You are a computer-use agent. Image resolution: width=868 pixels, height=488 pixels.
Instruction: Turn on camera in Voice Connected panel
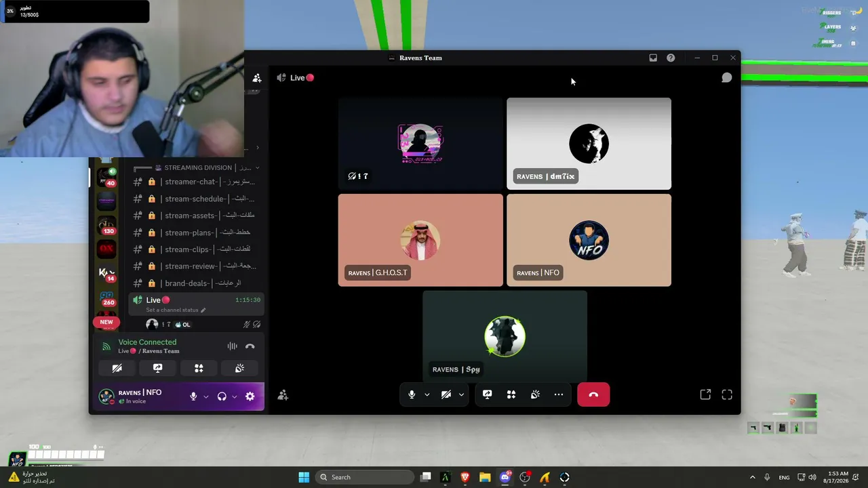[x=117, y=368]
